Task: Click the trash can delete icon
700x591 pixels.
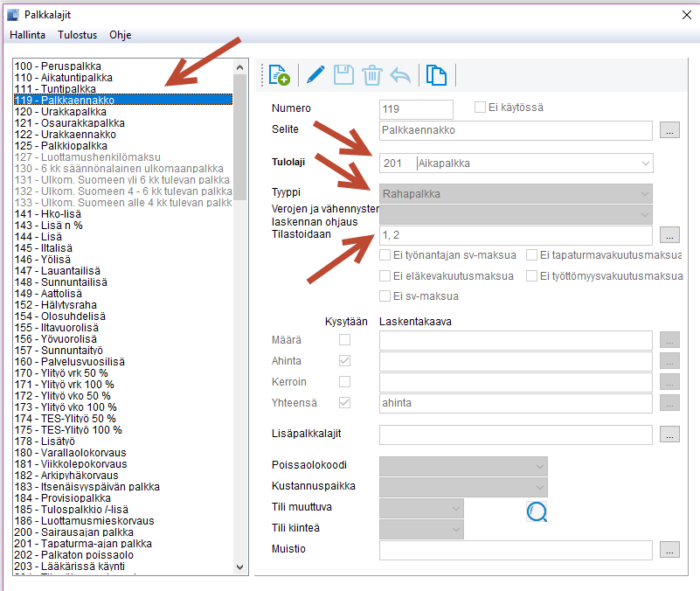Action: click(372, 75)
